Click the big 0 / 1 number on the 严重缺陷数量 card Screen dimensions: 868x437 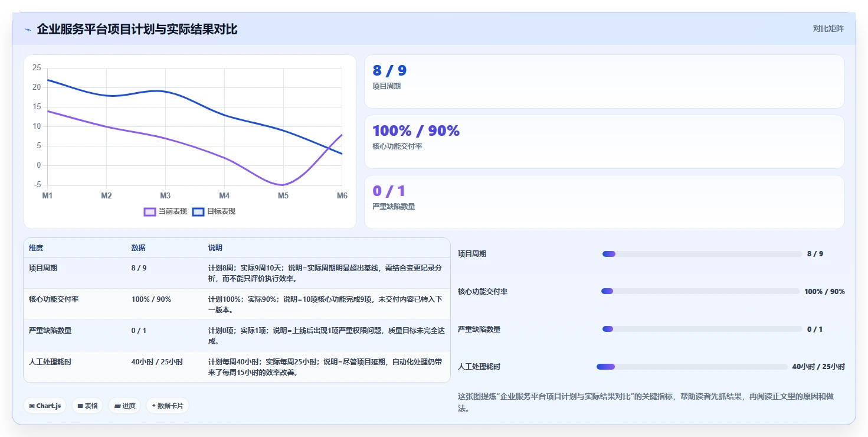click(x=389, y=191)
